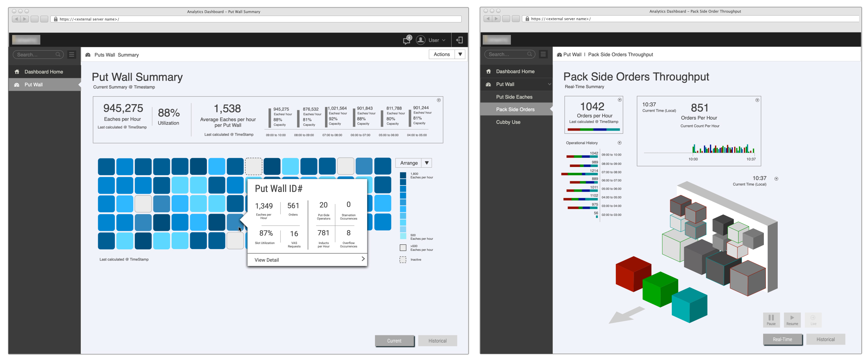Select the Real-Time view toggle
The width and height of the screenshot is (868, 360).
pos(782,339)
